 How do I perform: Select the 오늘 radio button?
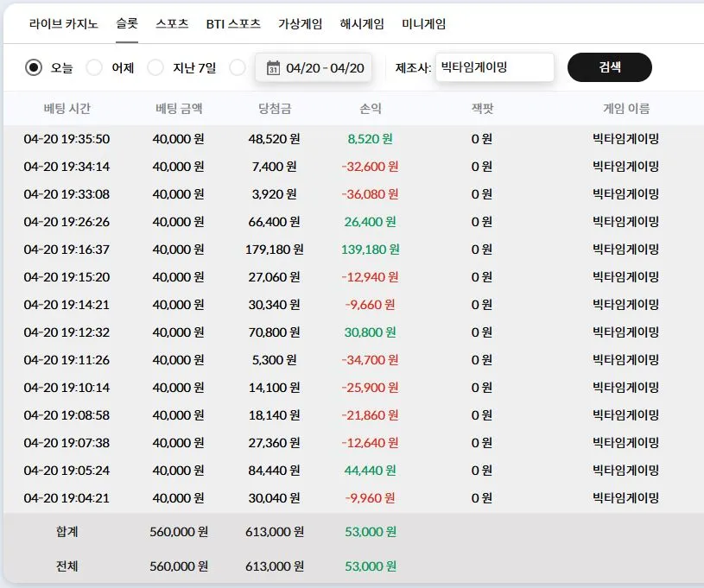34,67
